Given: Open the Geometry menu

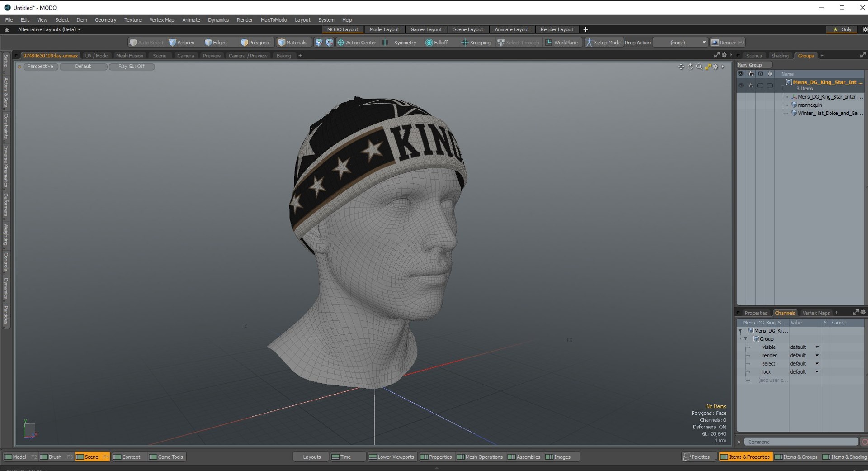Looking at the screenshot, I should point(105,20).
